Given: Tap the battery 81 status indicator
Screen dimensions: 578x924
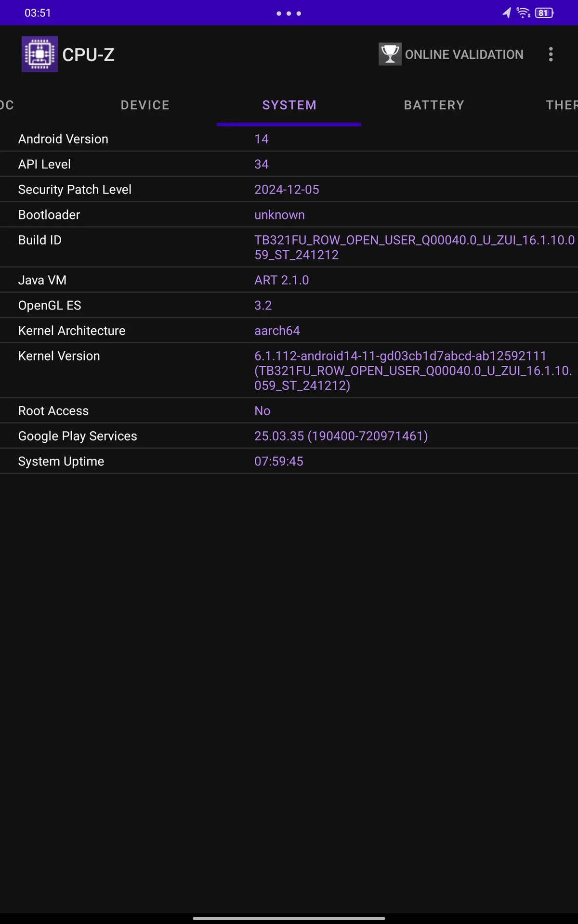Looking at the screenshot, I should pos(544,13).
